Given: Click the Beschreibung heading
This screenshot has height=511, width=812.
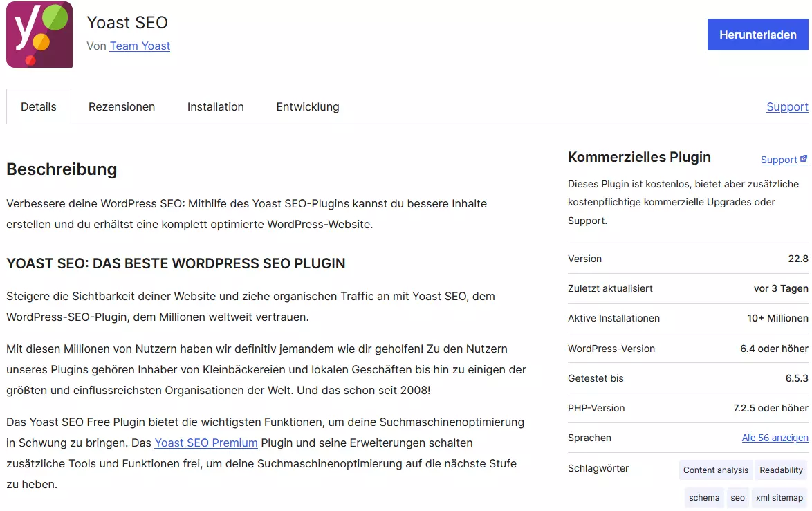Looking at the screenshot, I should point(62,169).
